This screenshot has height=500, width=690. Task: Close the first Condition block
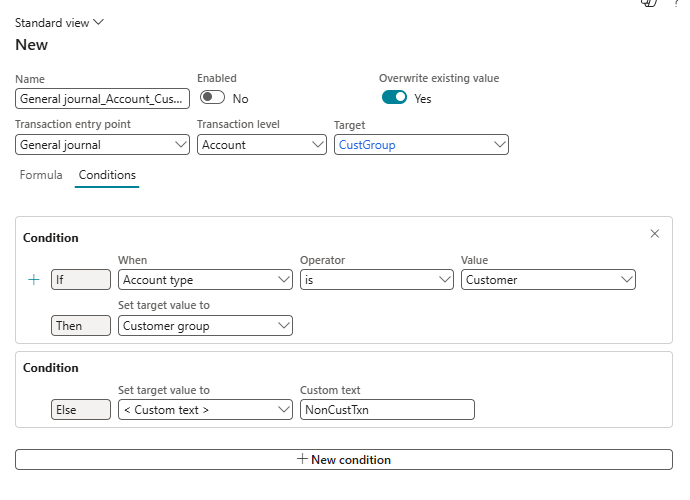[655, 234]
